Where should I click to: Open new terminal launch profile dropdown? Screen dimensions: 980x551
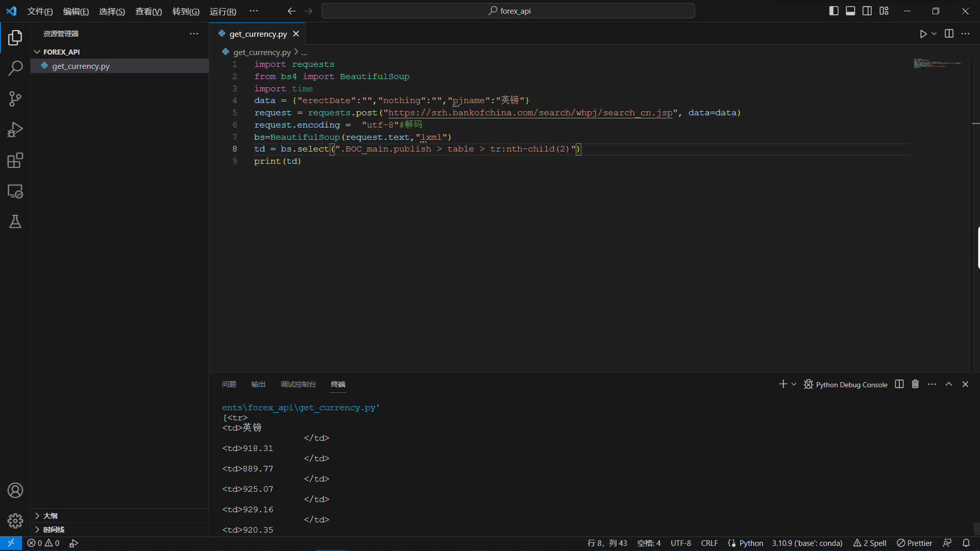tap(794, 384)
